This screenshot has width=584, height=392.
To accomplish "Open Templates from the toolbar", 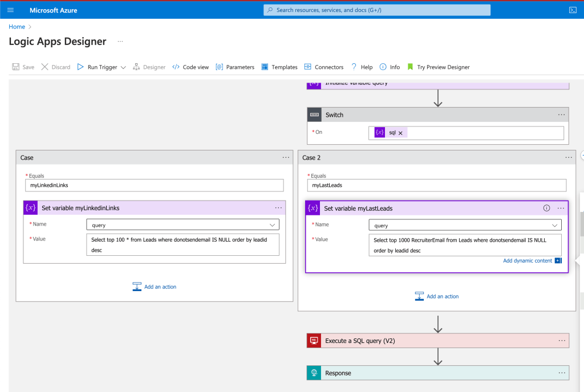I will pyautogui.click(x=279, y=67).
